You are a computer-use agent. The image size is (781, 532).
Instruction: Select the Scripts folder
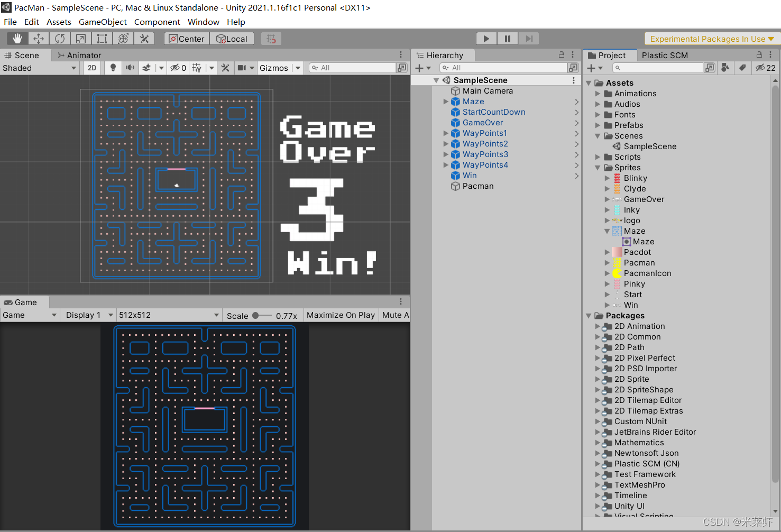click(x=627, y=157)
